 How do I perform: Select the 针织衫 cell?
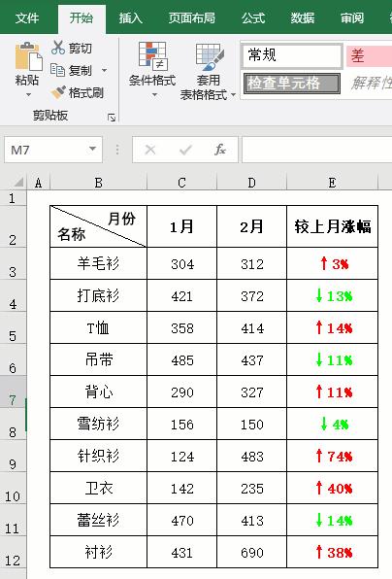tap(98, 456)
